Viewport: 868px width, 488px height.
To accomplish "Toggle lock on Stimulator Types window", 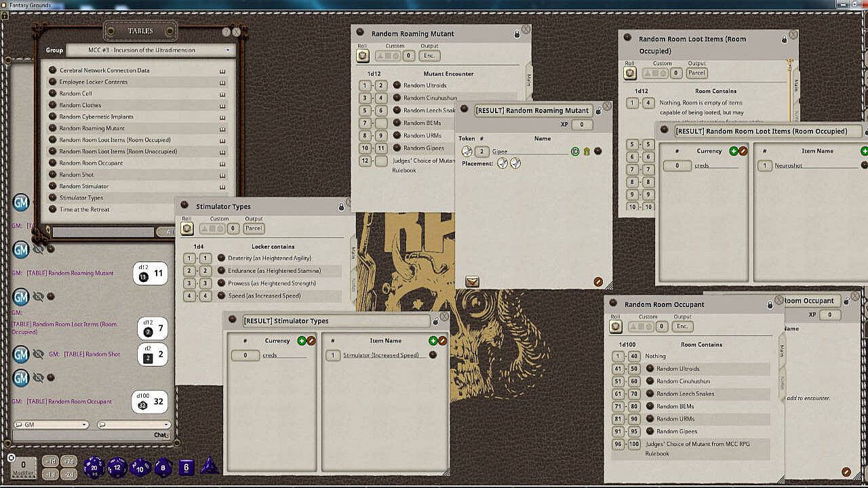I will tap(341, 207).
